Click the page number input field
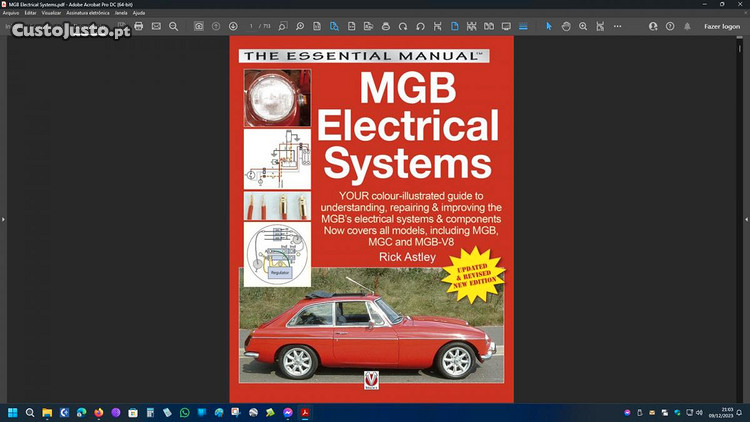Image resolution: width=750 pixels, height=422 pixels. [x=252, y=26]
